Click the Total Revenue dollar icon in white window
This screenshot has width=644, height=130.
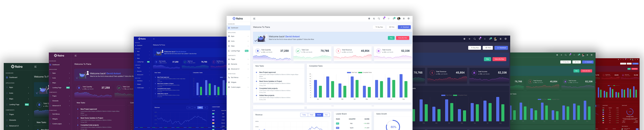[338, 51]
